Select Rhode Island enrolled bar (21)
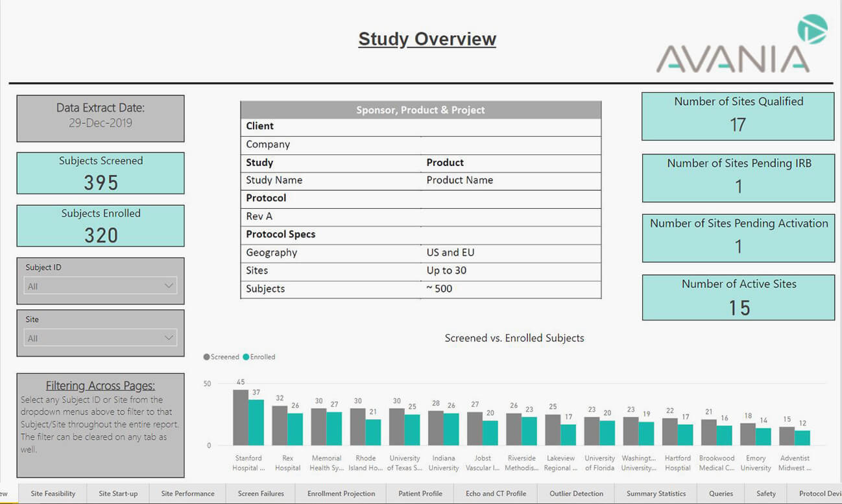Viewport: 842px width, 504px height. pos(373,433)
